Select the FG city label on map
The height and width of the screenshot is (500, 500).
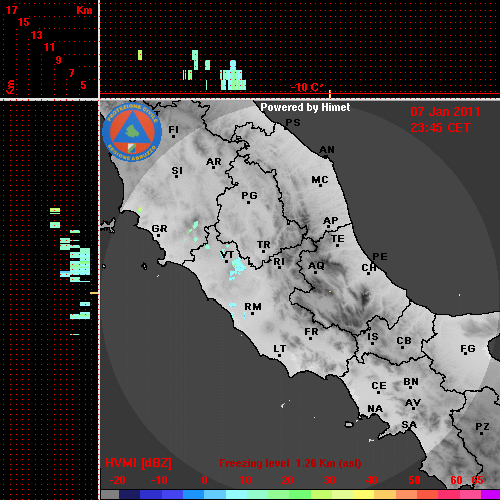click(468, 349)
